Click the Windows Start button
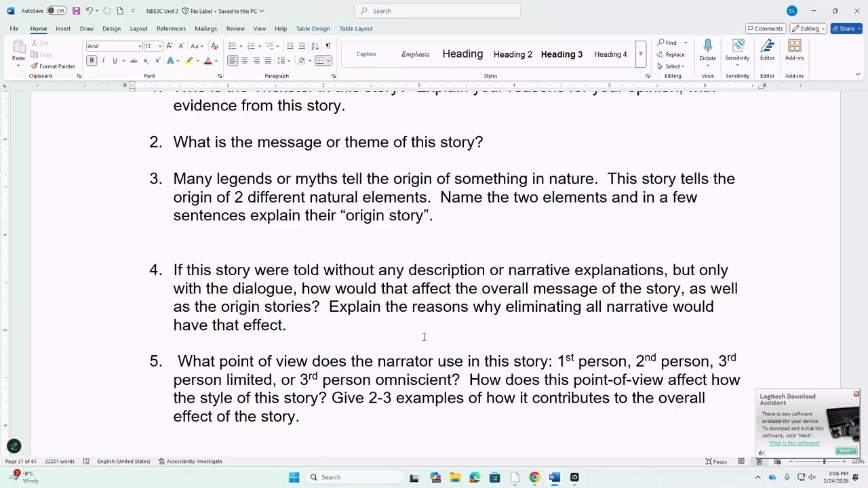 click(x=294, y=477)
